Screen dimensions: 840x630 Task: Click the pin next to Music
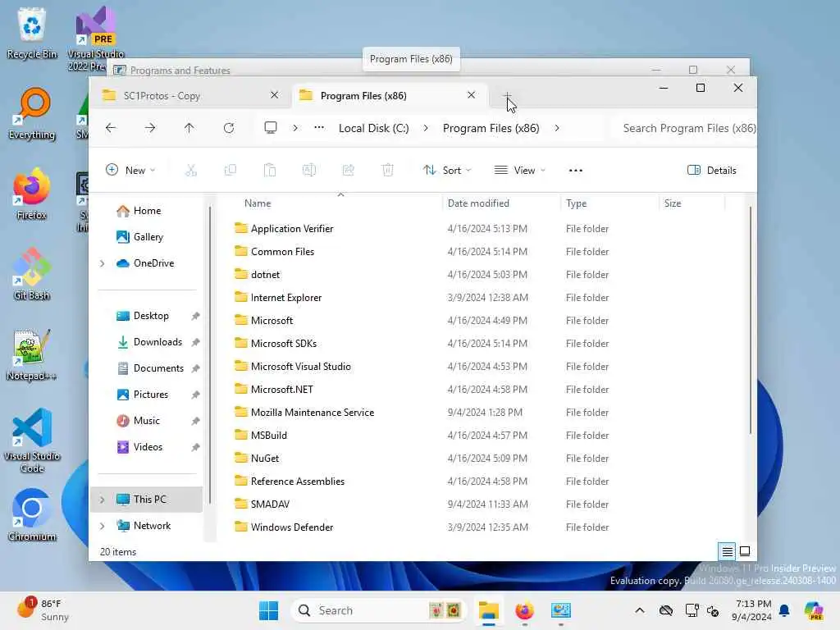[195, 421]
